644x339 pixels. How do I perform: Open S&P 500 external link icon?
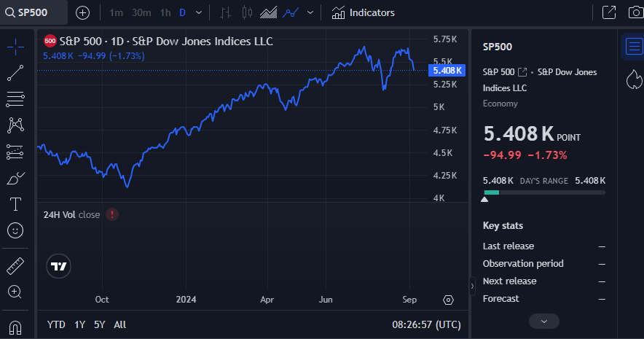pos(522,72)
